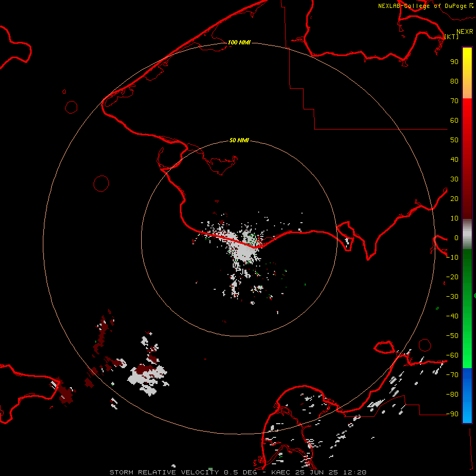Click the 60 value on the velocity scale
The image size is (476, 476).
(x=454, y=120)
